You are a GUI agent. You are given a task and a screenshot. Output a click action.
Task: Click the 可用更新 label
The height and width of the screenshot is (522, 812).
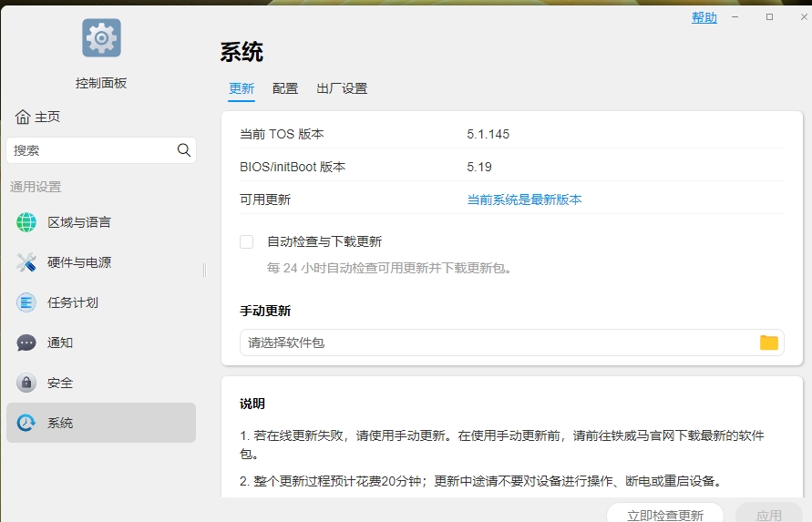265,200
